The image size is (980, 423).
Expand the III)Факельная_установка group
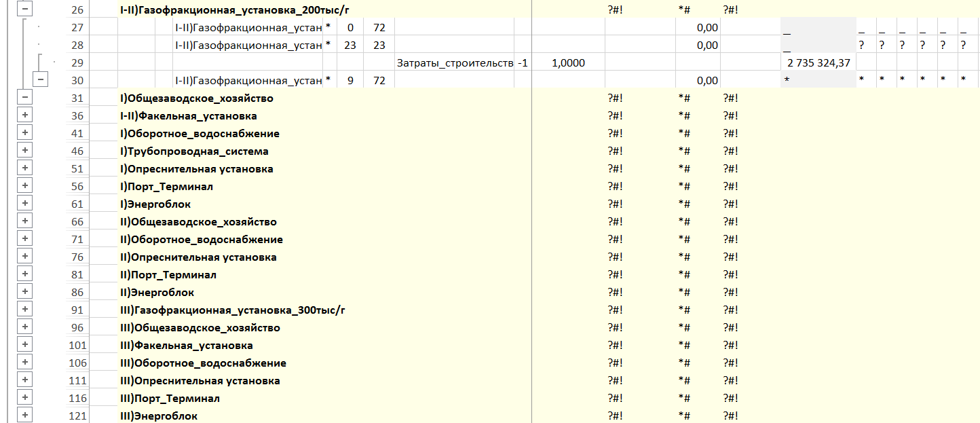pos(24,345)
